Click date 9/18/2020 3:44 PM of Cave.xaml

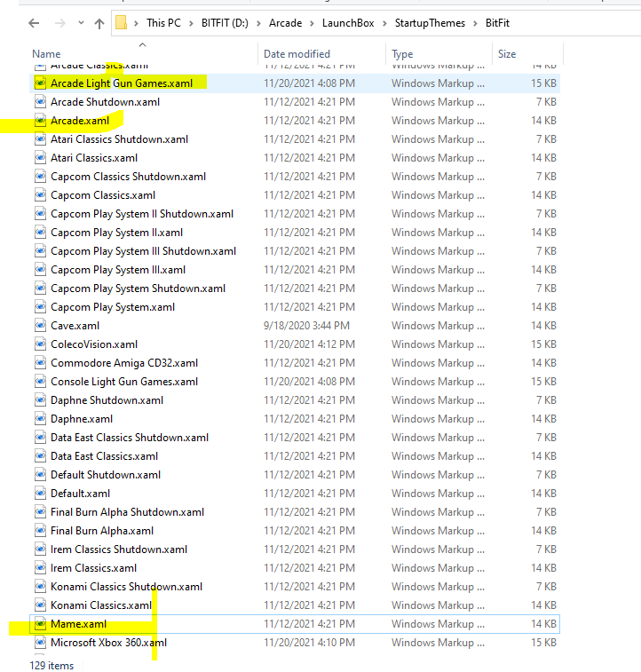point(306,326)
